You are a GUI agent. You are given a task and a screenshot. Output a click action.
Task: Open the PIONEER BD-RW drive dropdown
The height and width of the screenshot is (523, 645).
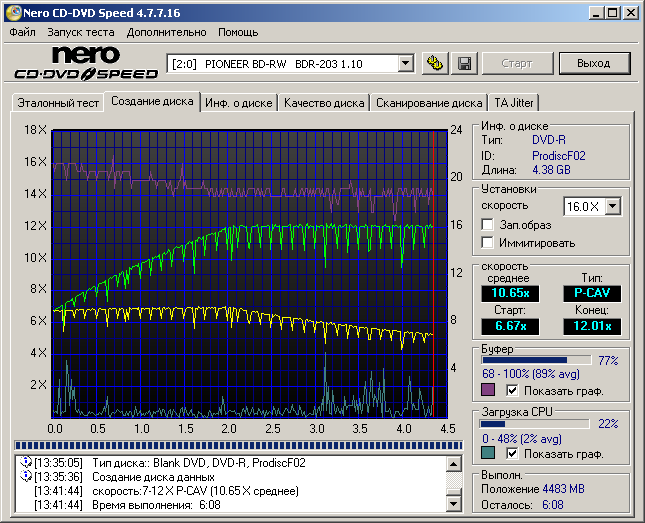coord(406,64)
